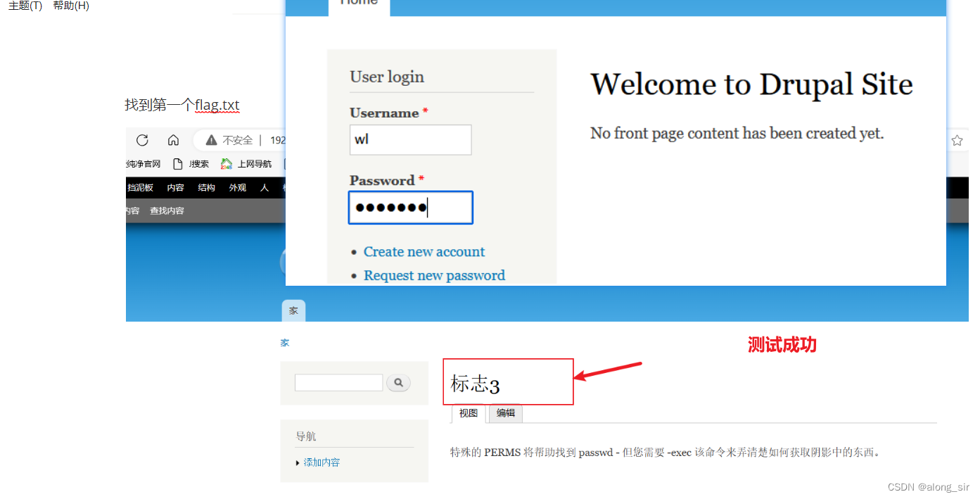Click the 特殊的 PERMS paragraph text
This screenshot has width=980, height=499.
click(x=665, y=453)
